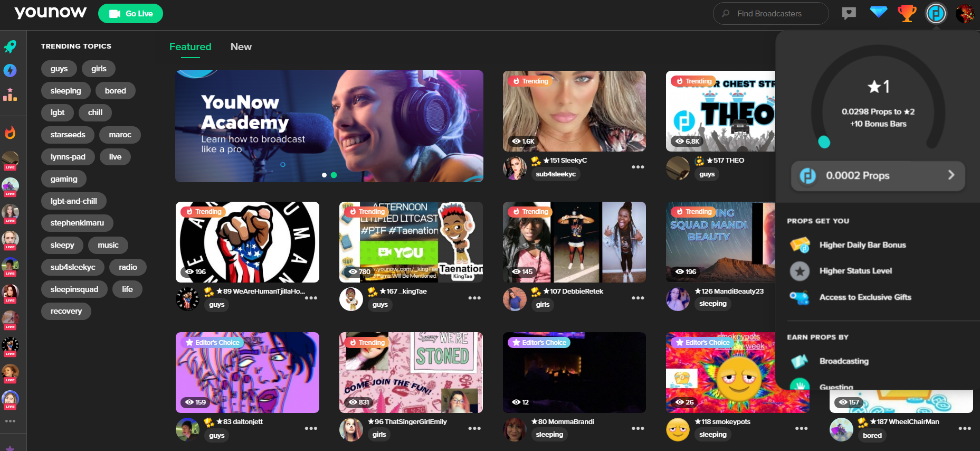Click the rocket icon in left sidebar
The image size is (980, 451).
tap(10, 46)
